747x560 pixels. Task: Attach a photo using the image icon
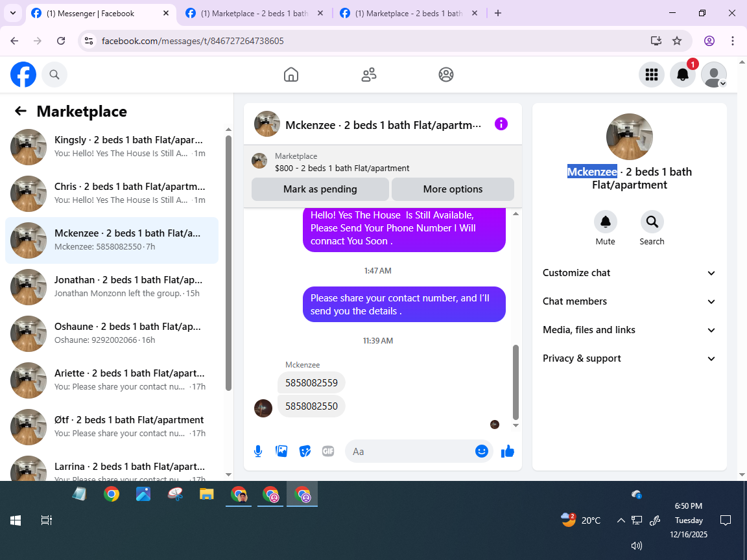[281, 451]
